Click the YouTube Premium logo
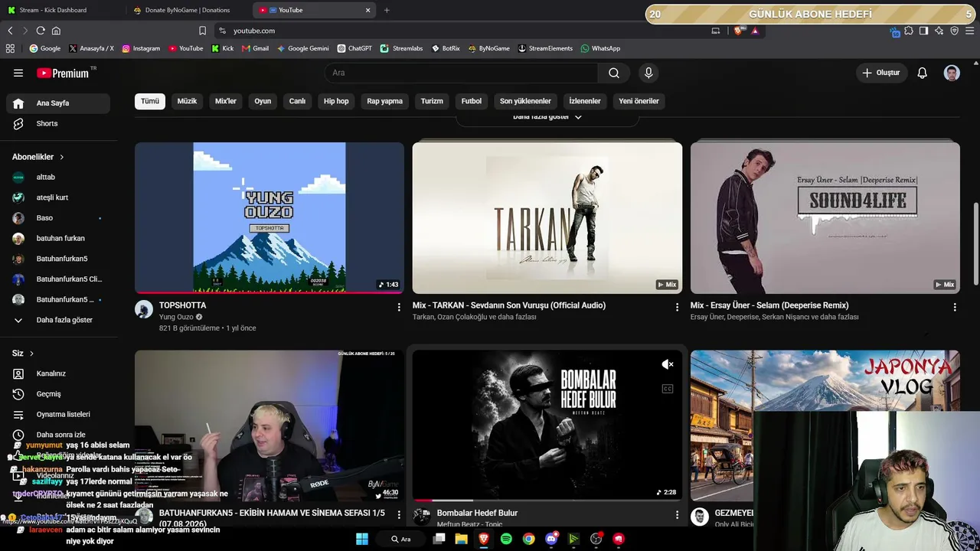Screen dimensions: 980x551 coord(64,73)
